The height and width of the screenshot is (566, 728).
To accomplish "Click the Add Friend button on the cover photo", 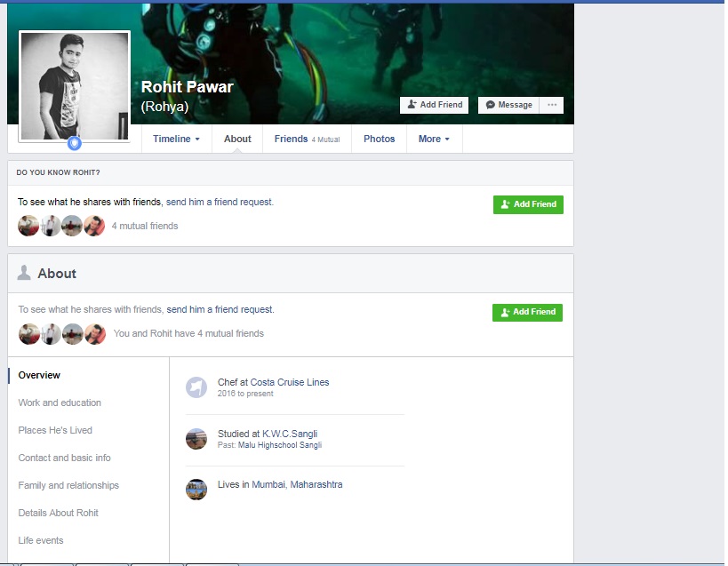I will click(x=434, y=105).
